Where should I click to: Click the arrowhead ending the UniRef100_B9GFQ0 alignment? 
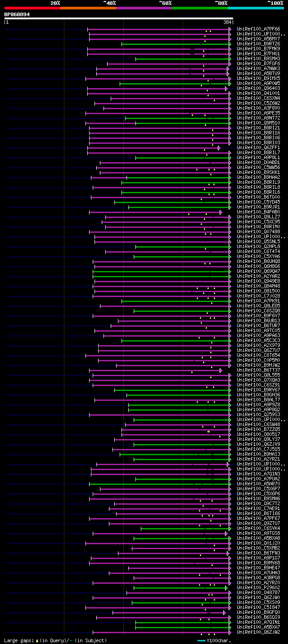pyautogui.click(x=225, y=613)
